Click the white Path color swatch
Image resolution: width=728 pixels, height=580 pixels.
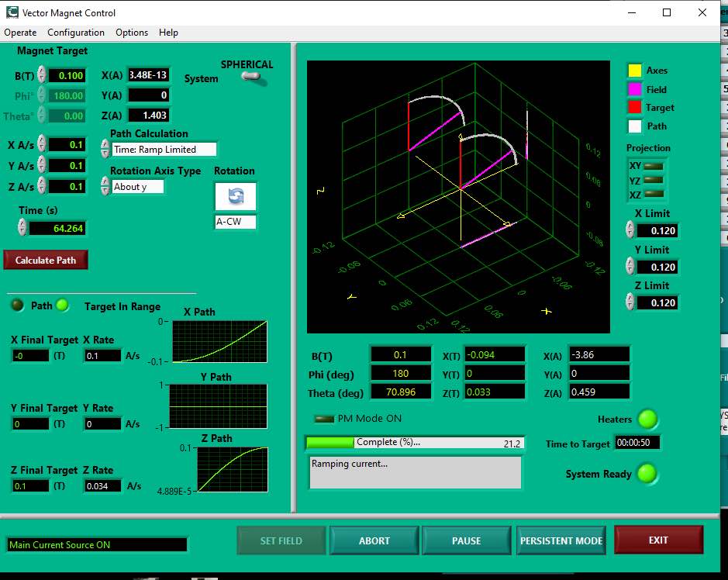(x=635, y=126)
